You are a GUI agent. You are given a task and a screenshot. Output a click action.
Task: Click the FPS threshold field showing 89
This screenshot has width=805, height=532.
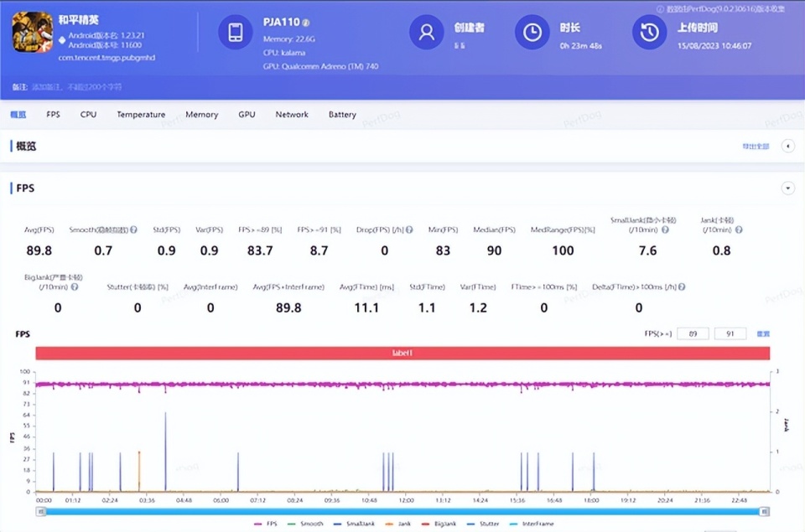point(693,334)
